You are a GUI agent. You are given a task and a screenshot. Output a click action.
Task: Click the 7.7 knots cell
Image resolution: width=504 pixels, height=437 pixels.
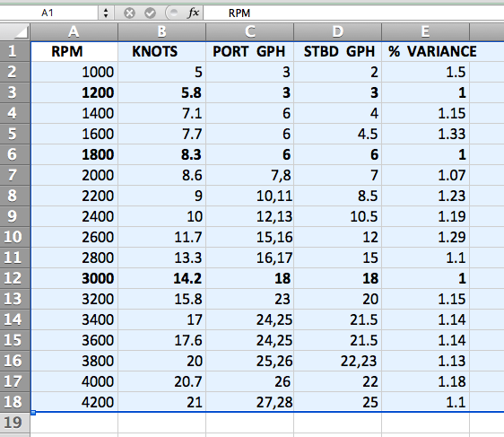click(x=161, y=134)
